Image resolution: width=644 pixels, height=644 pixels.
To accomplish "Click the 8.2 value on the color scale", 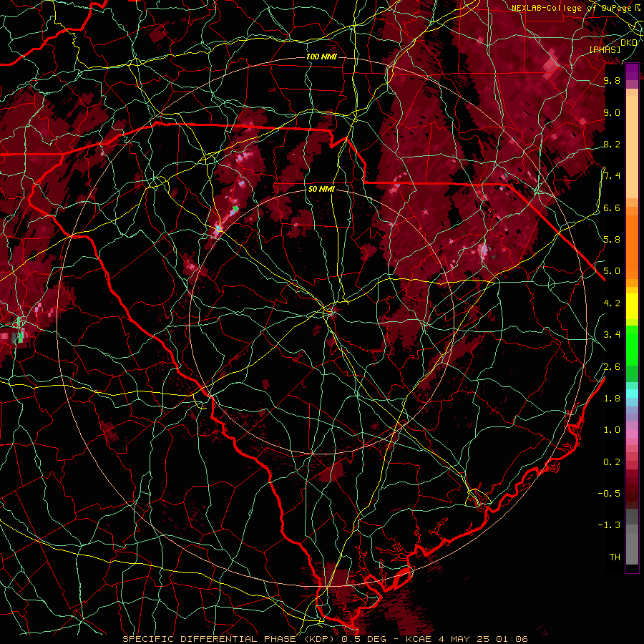I will (x=612, y=144).
